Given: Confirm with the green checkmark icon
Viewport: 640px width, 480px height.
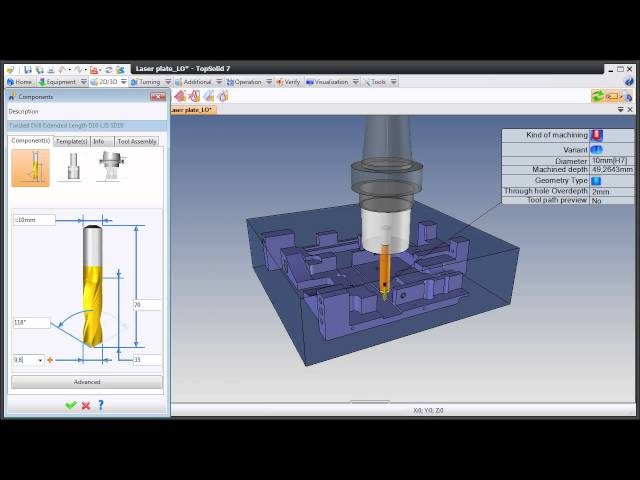Looking at the screenshot, I should (x=71, y=405).
